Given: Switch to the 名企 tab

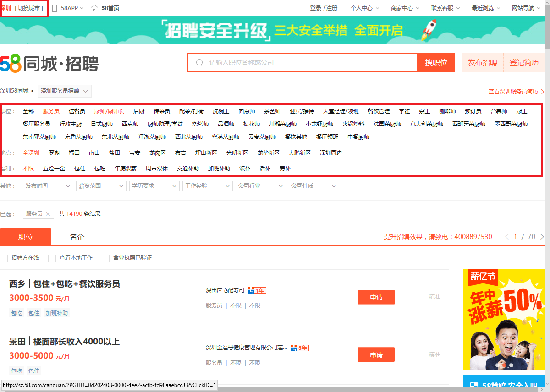Looking at the screenshot, I should tap(77, 237).
